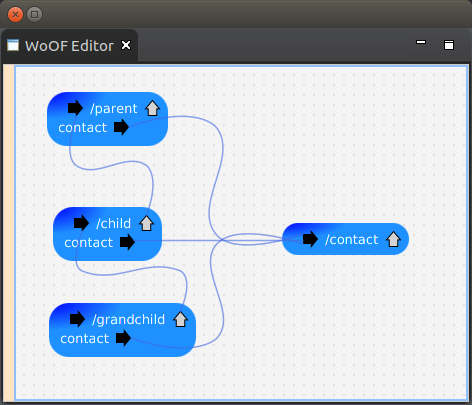472x405 pixels.
Task: Switch to the WoOF Editor tab
Action: [x=69, y=46]
